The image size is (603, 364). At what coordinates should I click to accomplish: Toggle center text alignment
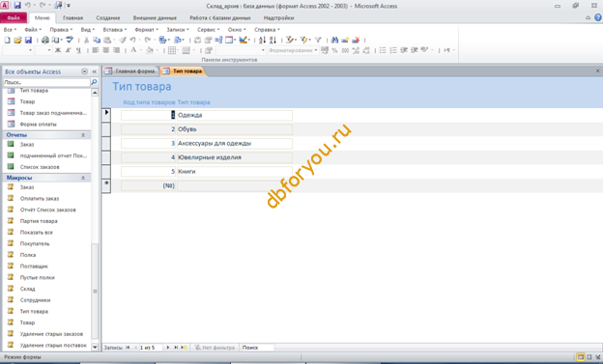pos(105,50)
